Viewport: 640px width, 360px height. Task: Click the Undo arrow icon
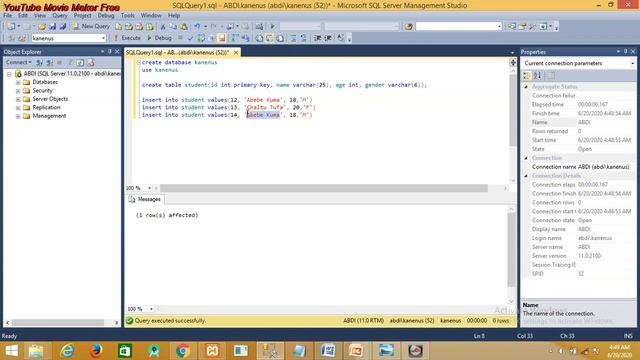pyautogui.click(x=197, y=26)
